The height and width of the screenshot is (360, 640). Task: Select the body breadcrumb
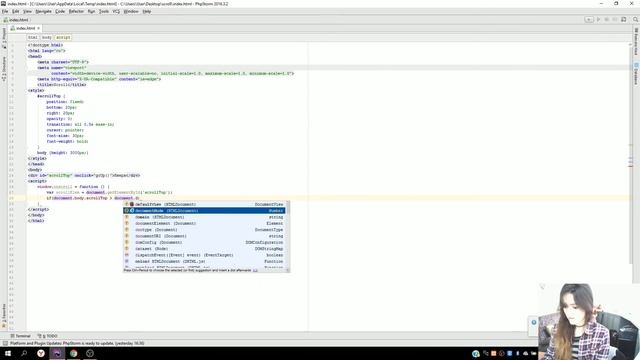pos(47,37)
